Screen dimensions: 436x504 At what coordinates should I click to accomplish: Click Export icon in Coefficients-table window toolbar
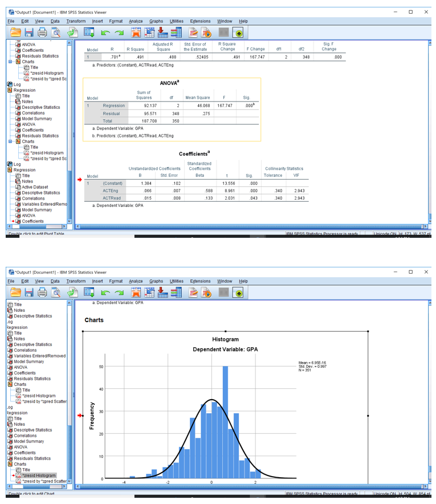pyautogui.click(x=72, y=32)
